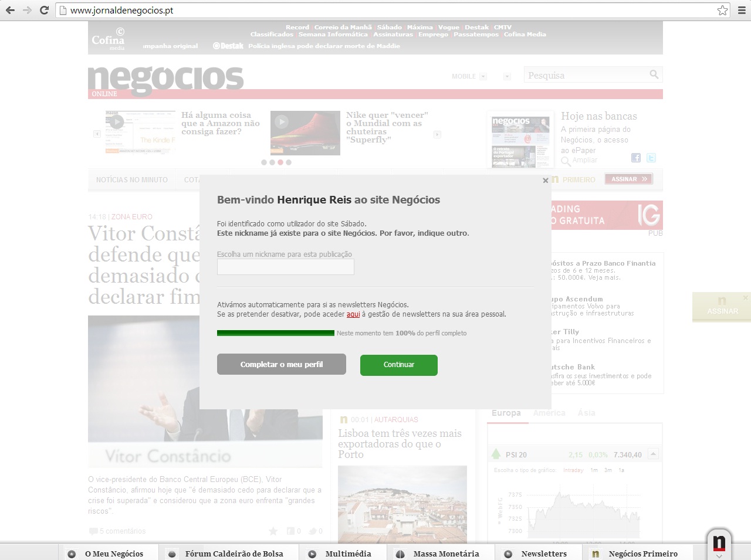
Task: Click the Ampliar magnifier icon
Action: (x=566, y=161)
